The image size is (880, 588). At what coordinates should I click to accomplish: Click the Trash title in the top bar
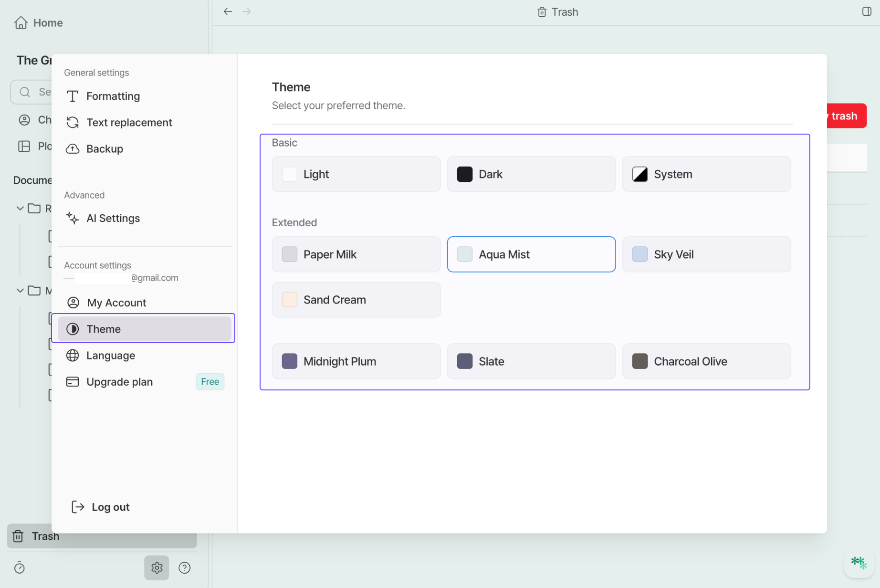[565, 12]
